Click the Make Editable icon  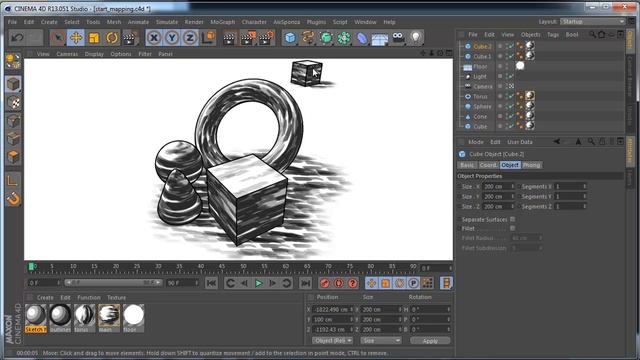13,61
